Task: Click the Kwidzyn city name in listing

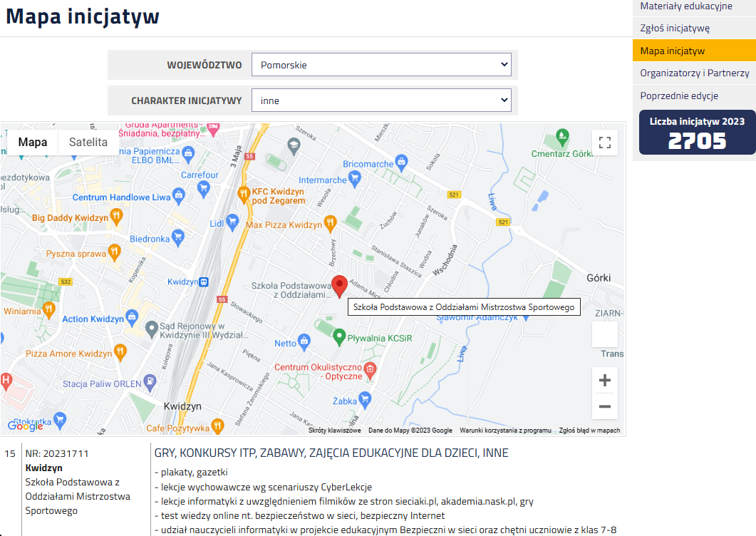Action: (x=44, y=468)
